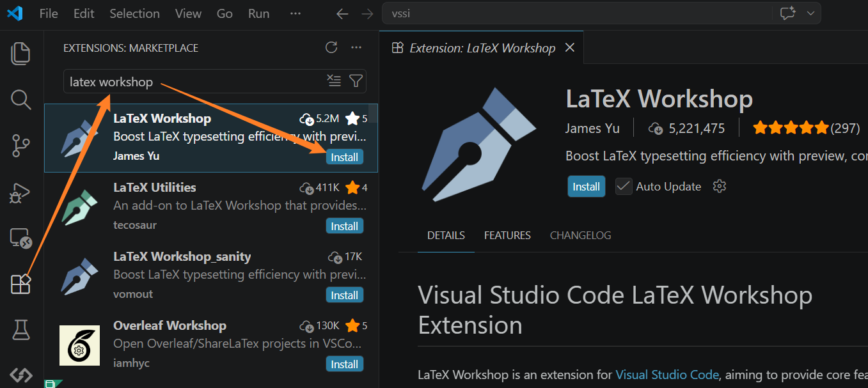Click the 5,221,475 install count
The width and height of the screenshot is (868, 388).
tap(686, 128)
